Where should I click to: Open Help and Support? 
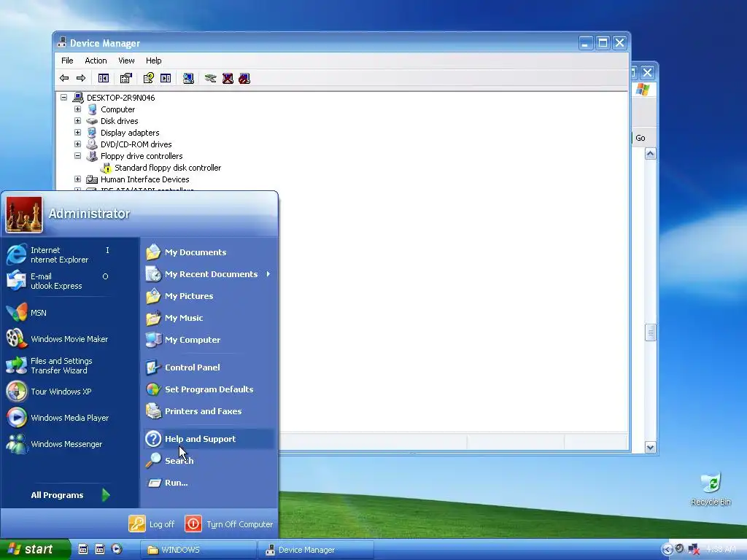click(x=209, y=439)
